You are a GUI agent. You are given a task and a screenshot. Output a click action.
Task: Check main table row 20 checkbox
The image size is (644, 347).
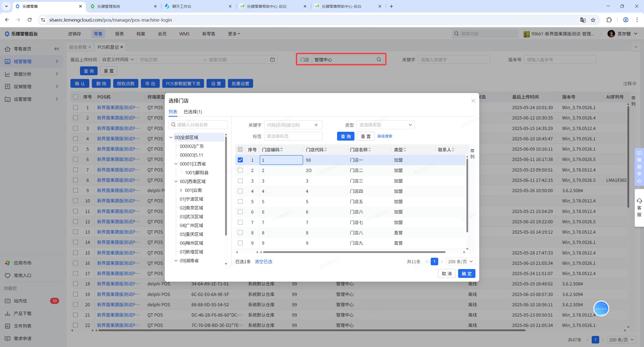pyautogui.click(x=75, y=305)
